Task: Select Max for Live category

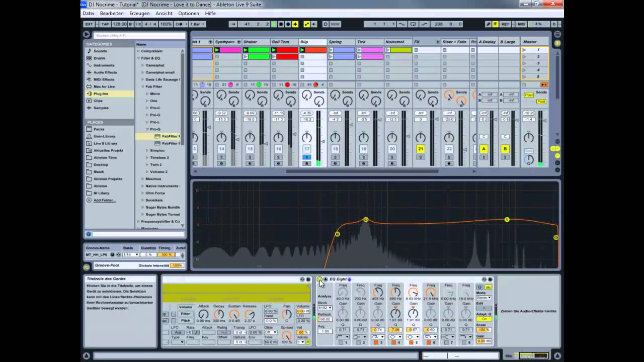Action: tap(104, 86)
